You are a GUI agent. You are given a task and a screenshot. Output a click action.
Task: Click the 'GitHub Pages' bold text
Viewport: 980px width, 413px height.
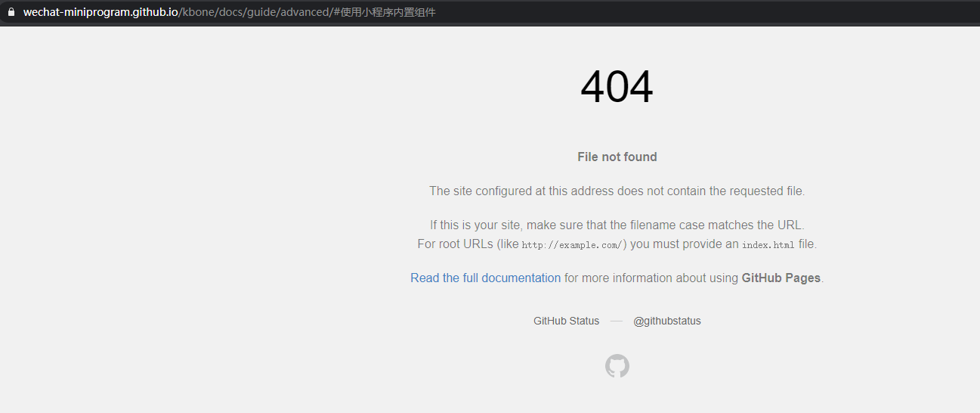pos(781,278)
